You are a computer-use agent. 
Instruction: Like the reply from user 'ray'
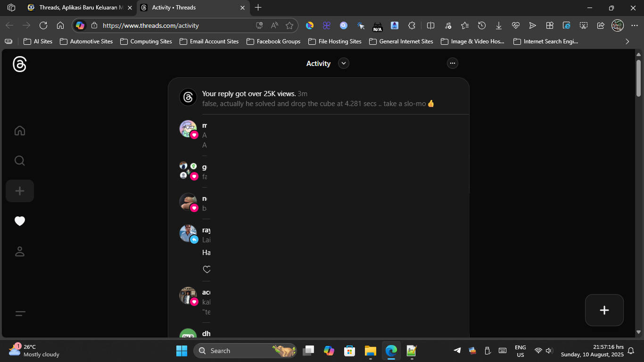[x=206, y=270]
